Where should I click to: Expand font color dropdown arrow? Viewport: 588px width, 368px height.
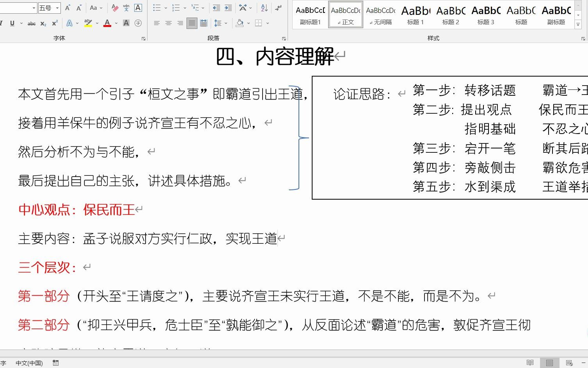click(116, 23)
